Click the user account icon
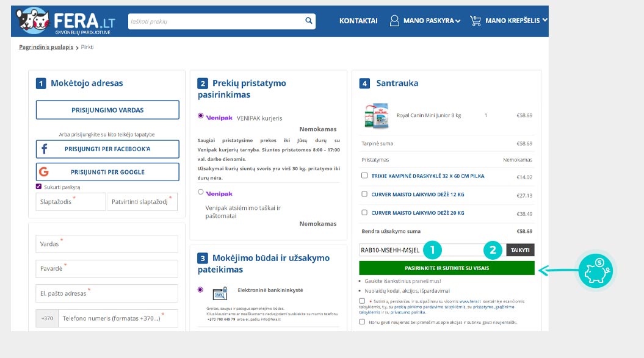Screen dimensions: 644x358 pyautogui.click(x=395, y=21)
